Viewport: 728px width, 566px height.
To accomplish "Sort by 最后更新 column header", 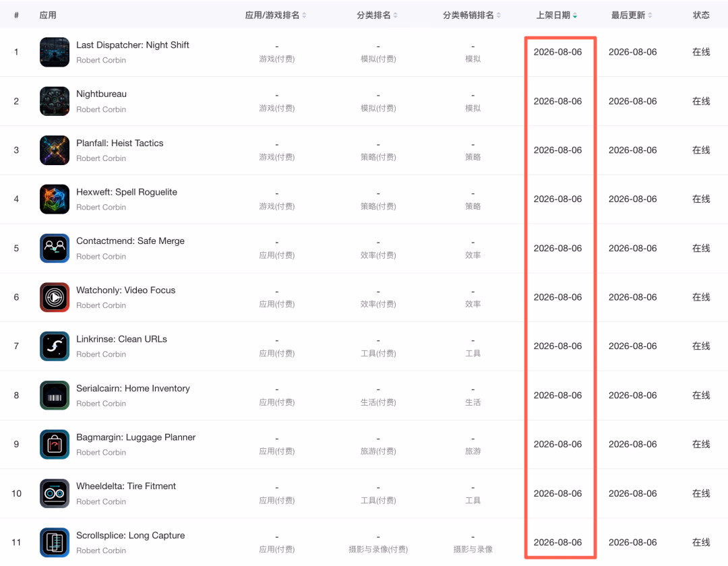I will click(x=632, y=15).
